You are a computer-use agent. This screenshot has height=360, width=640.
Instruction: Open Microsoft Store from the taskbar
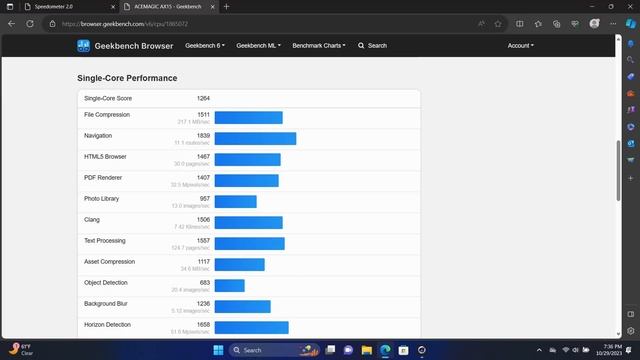point(403,350)
